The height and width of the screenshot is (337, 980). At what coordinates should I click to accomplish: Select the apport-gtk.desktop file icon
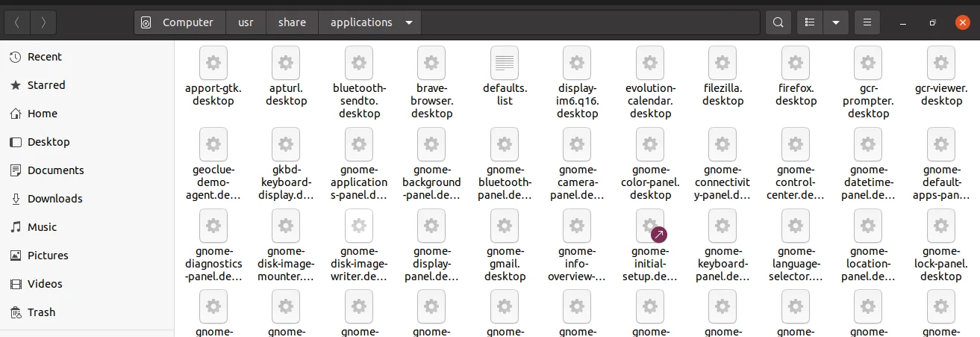tap(213, 61)
